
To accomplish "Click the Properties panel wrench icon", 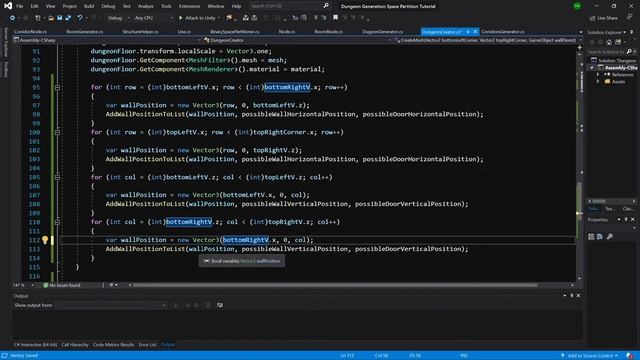I will click(609, 236).
